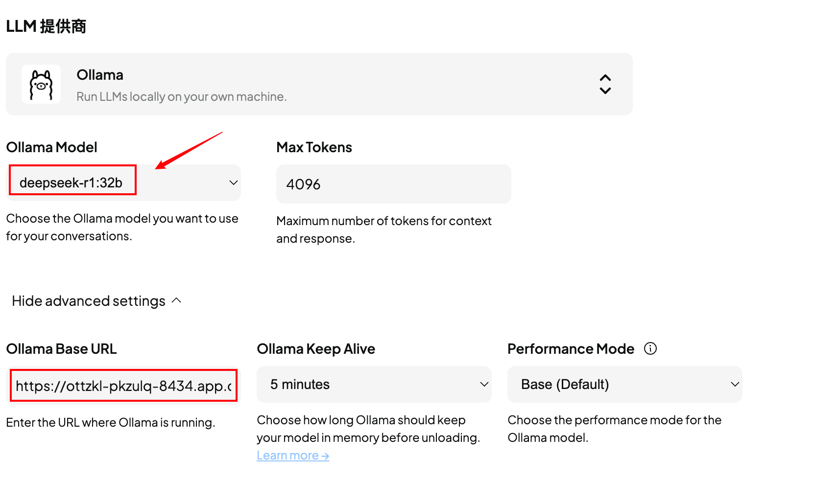
Task: Click the up-down chevrons on provider selector
Action: [x=605, y=85]
